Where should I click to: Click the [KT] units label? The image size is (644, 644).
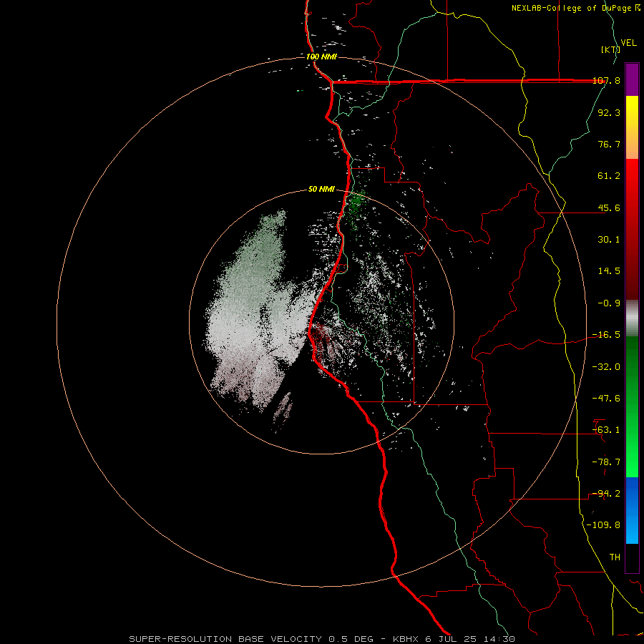click(610, 49)
